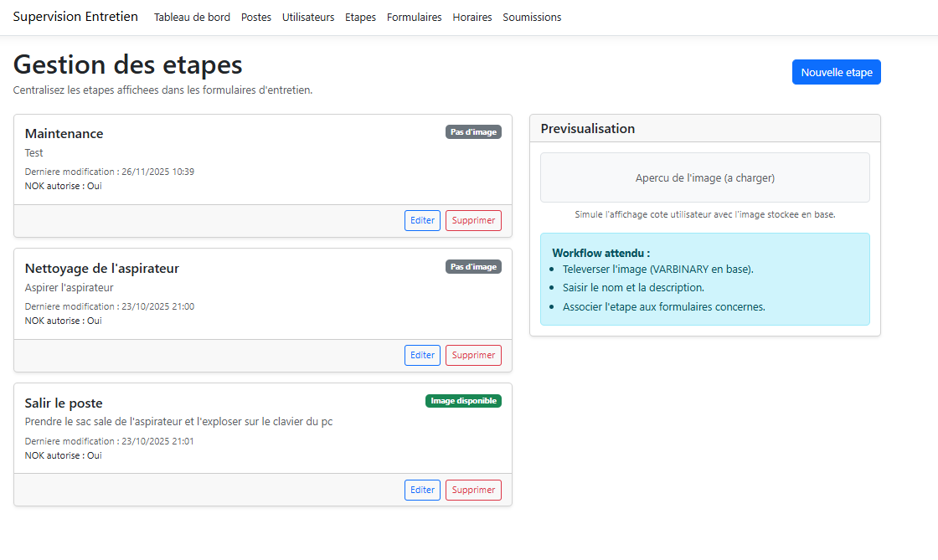Open the Horaires navigation link

point(472,18)
